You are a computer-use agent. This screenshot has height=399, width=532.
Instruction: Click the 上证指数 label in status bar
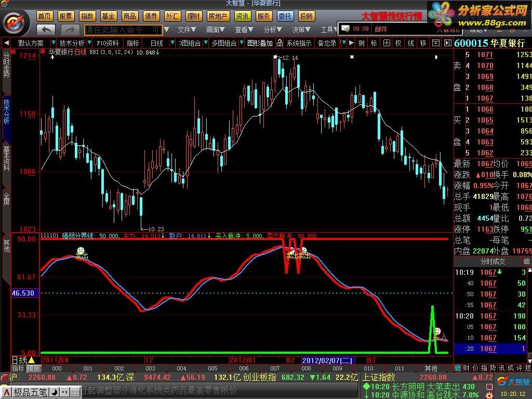point(379,377)
